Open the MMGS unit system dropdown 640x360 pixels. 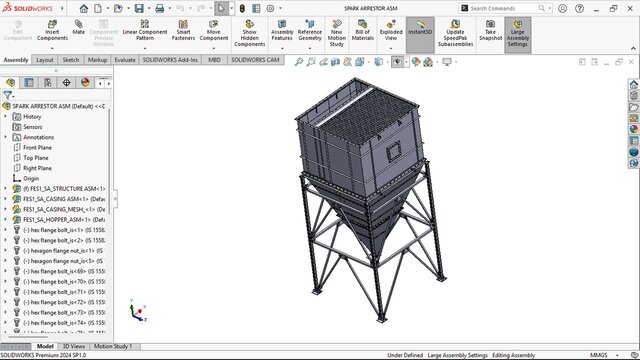point(617,355)
